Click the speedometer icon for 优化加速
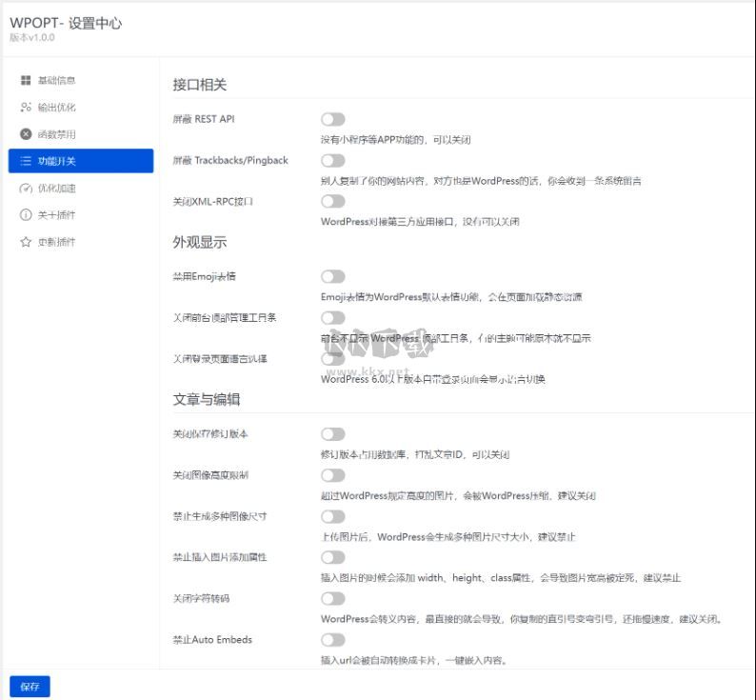756x700 pixels. [x=26, y=189]
